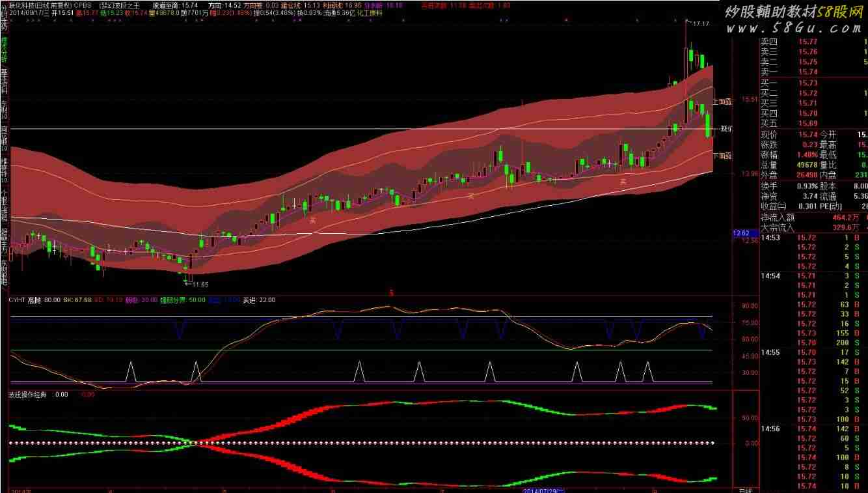Click the CYHT indicator label

[x=16, y=300]
